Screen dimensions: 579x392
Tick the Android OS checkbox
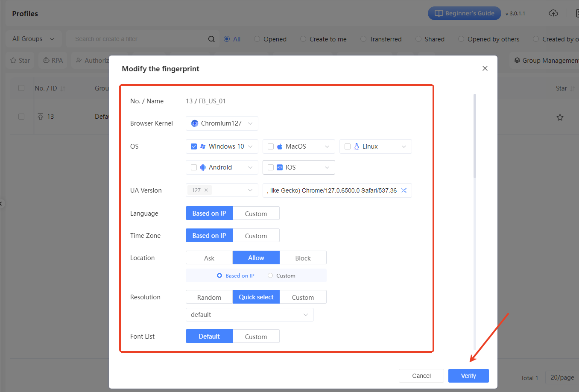(194, 167)
